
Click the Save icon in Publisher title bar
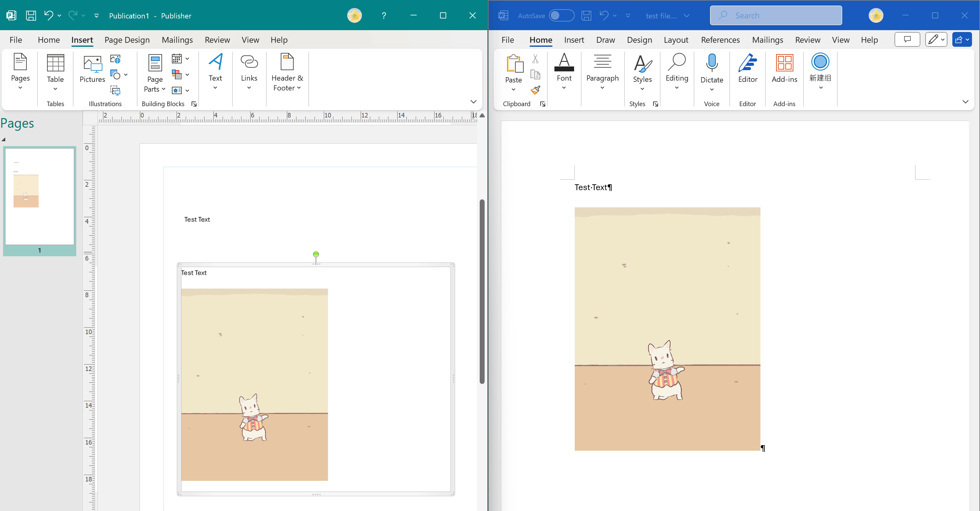(x=31, y=16)
